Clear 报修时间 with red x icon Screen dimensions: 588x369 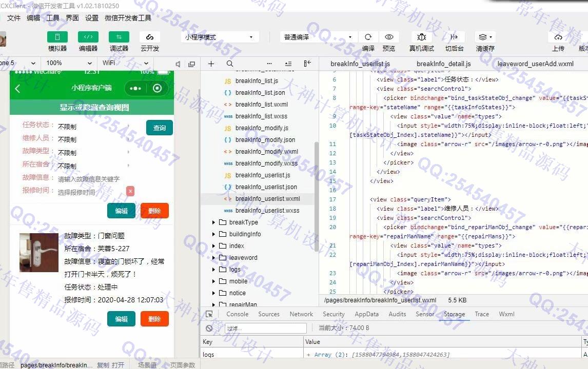[x=130, y=191]
